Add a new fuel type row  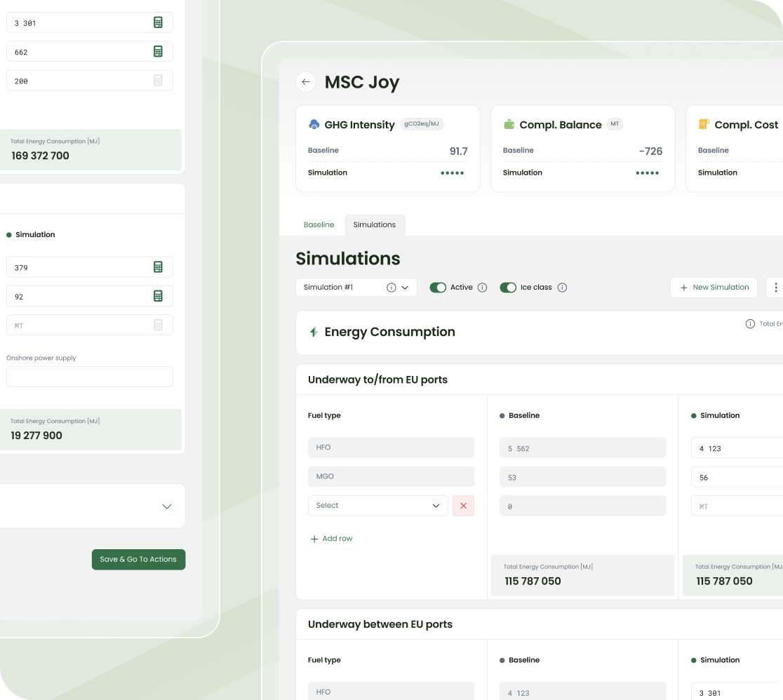click(x=331, y=539)
